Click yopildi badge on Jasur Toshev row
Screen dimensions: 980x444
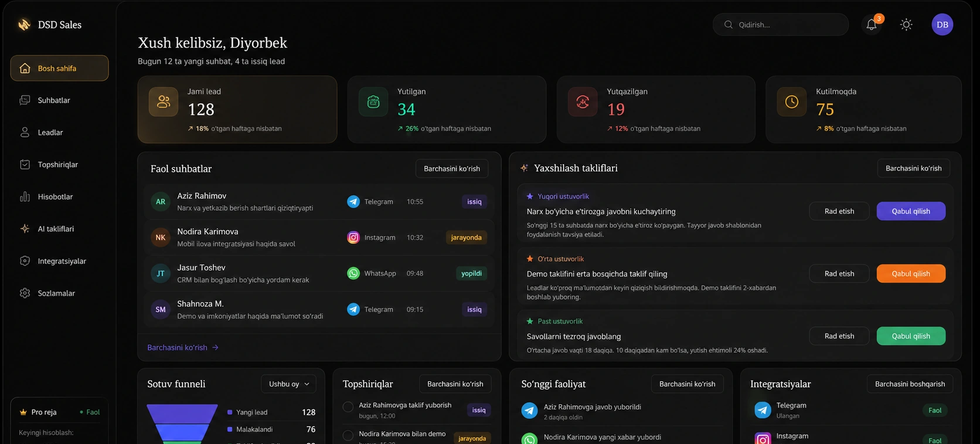point(471,273)
